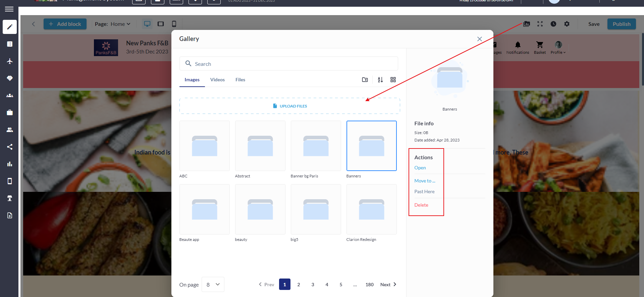The height and width of the screenshot is (297, 644).
Task: Switch gallery to grid view
Action: (x=393, y=80)
